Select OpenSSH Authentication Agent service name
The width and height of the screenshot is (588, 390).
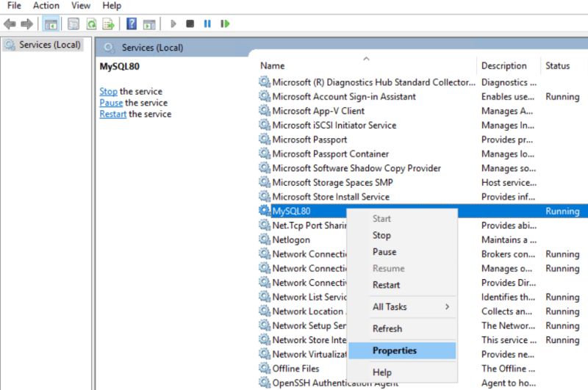point(335,383)
